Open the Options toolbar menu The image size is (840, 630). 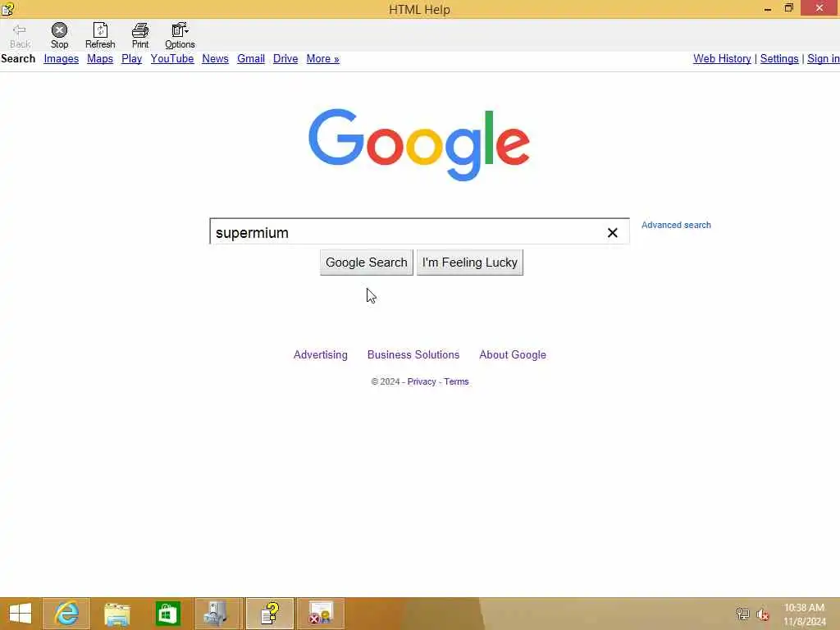(x=180, y=35)
